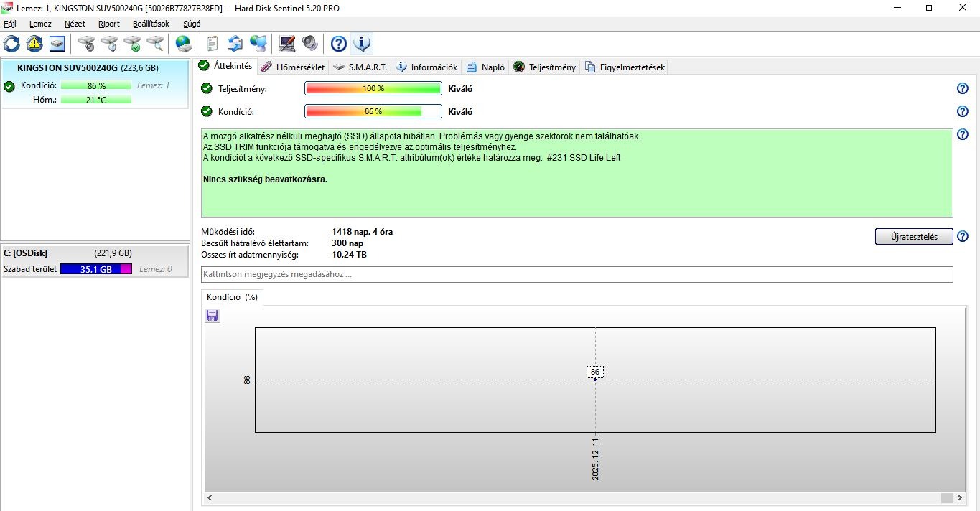Click the Kondíció 86 % bar in overview

tap(373, 112)
